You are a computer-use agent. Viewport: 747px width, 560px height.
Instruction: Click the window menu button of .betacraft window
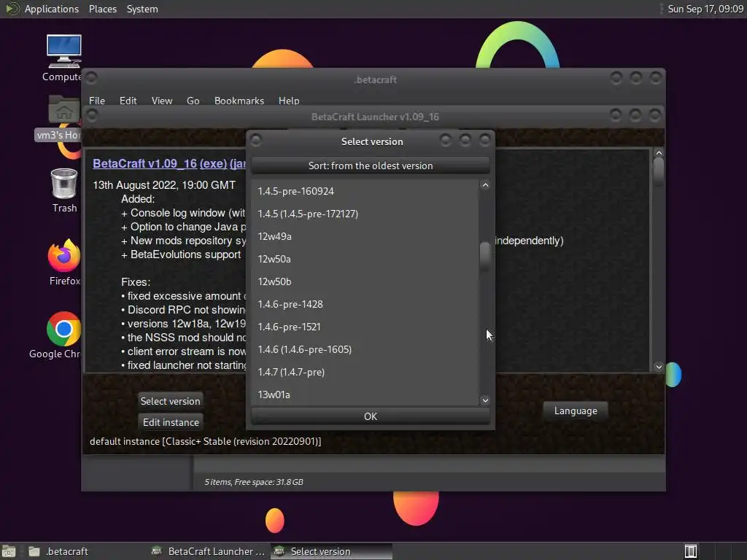[x=91, y=77]
